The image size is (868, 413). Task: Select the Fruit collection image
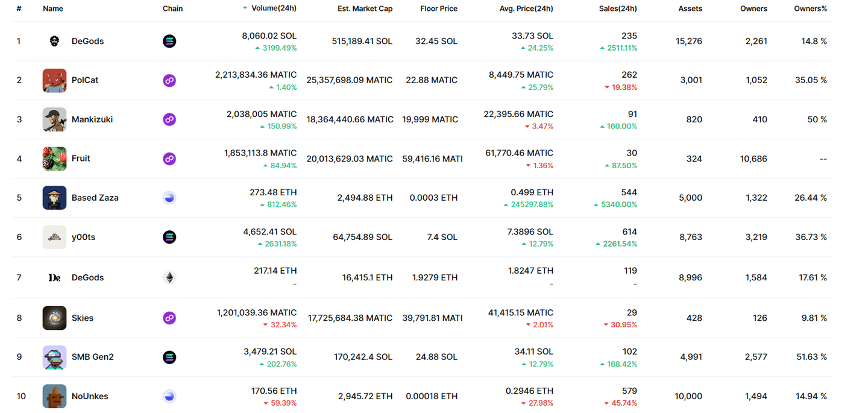click(x=54, y=159)
